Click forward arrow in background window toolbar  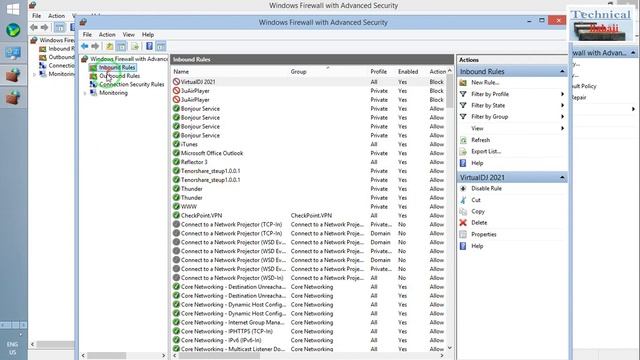(44, 27)
